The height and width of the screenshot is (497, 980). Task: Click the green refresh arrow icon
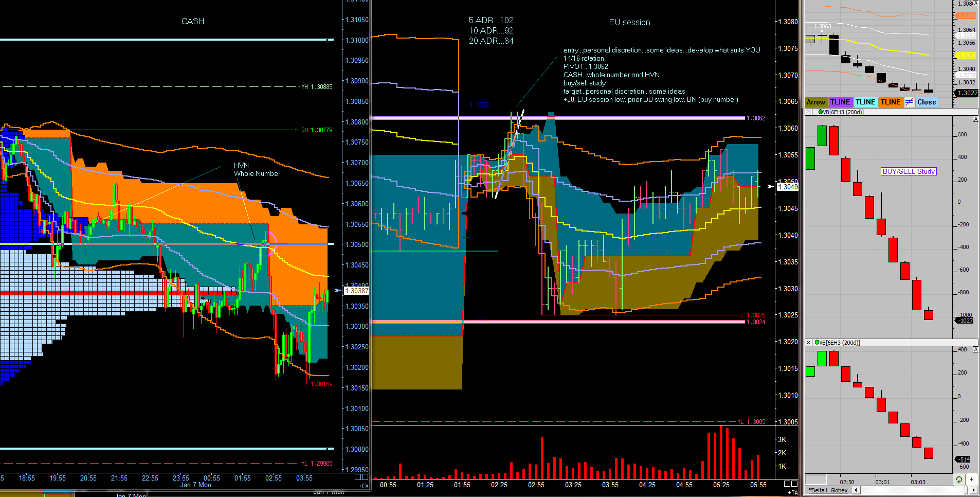point(959,480)
